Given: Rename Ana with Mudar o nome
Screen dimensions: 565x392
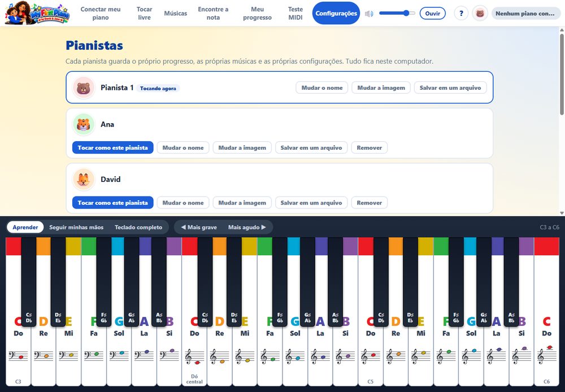Looking at the screenshot, I should [x=183, y=148].
